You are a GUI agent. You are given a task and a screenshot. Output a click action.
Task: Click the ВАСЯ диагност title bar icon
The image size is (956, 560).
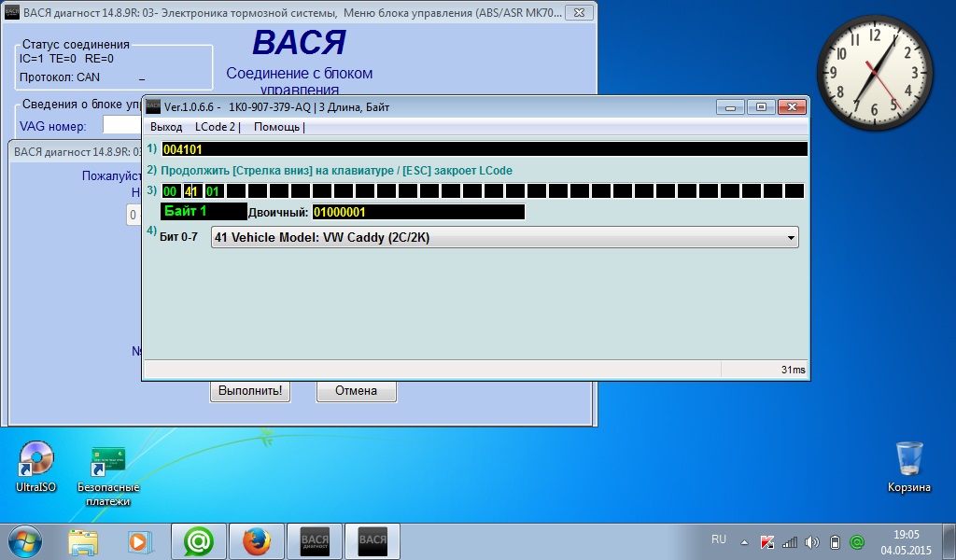tap(11, 12)
